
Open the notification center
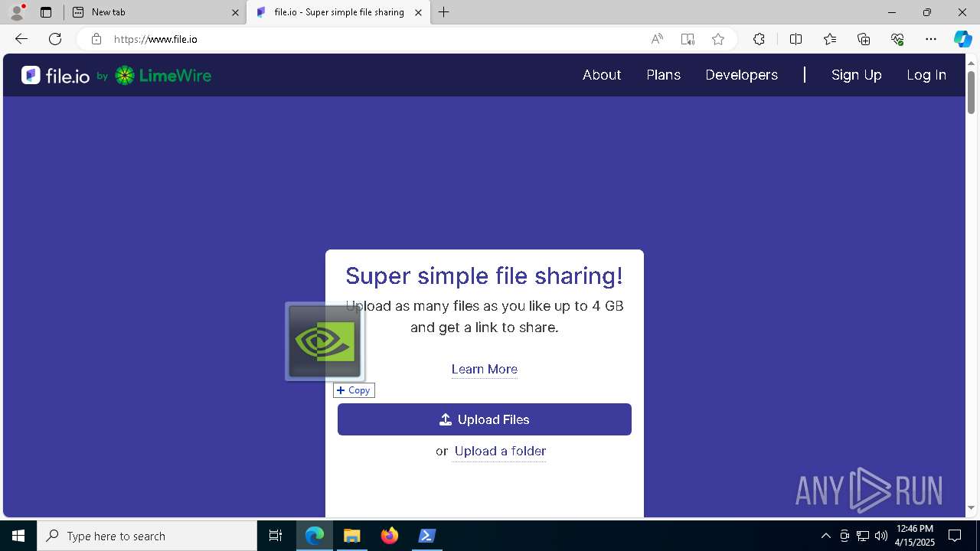955,536
